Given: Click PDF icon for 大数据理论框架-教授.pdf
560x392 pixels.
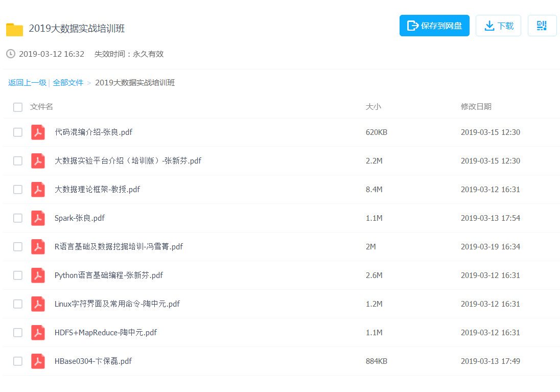Looking at the screenshot, I should click(38, 190).
